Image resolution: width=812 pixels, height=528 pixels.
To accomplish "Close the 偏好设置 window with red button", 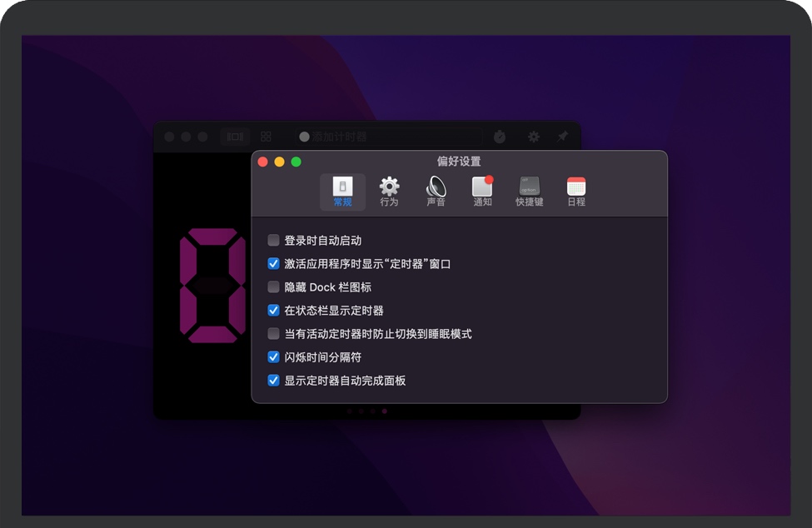I will point(262,162).
